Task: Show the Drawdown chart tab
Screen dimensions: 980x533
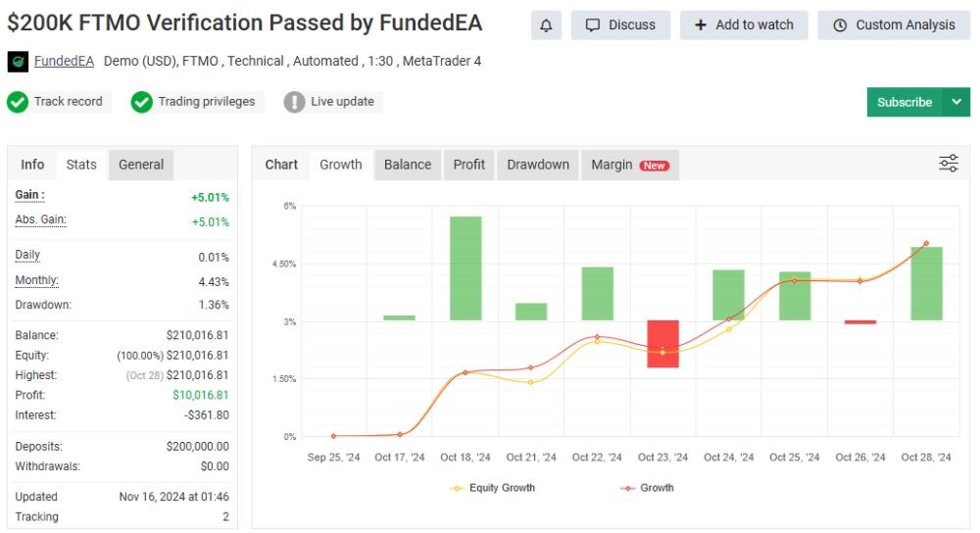Action: point(538,165)
